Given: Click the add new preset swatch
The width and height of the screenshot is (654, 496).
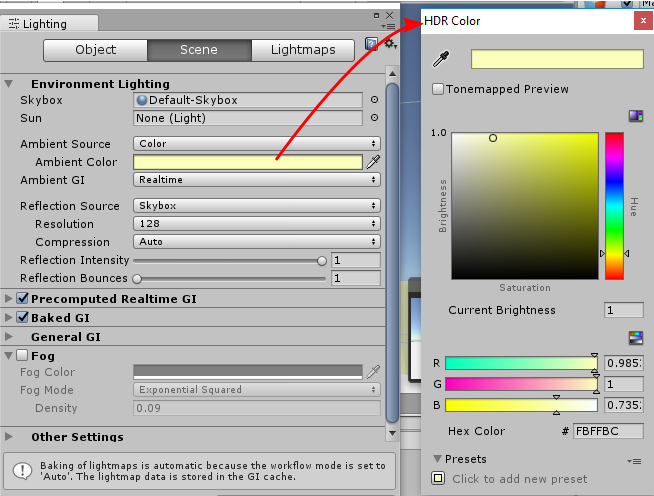Looking at the screenshot, I should 438,478.
